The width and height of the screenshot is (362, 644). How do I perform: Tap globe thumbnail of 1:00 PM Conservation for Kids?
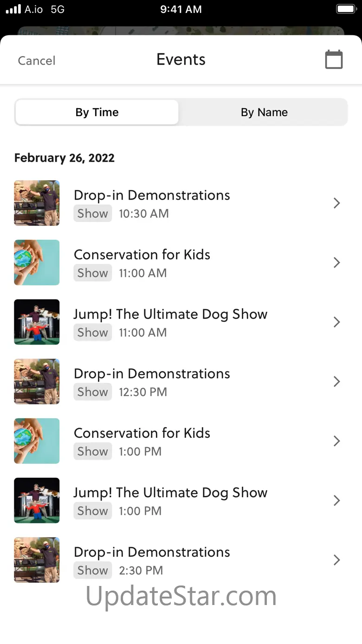(x=37, y=441)
